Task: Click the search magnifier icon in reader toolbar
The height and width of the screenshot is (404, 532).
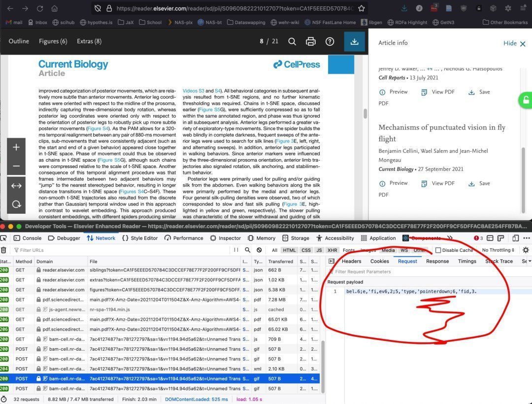Action: (292, 42)
